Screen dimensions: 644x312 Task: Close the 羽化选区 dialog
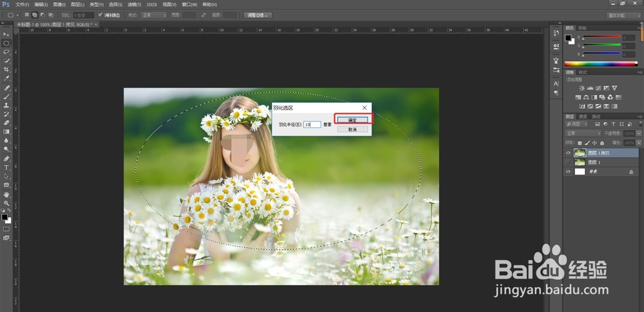tap(365, 108)
